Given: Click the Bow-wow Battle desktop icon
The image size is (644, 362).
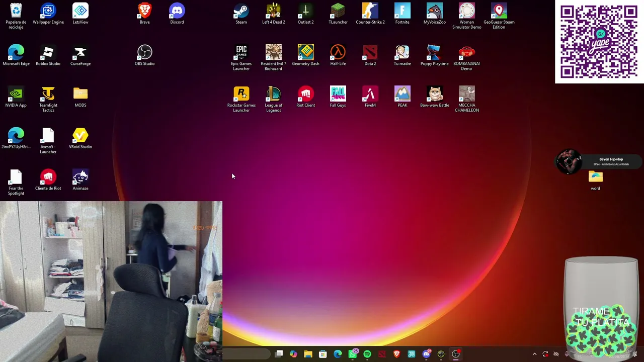Looking at the screenshot, I should (435, 97).
